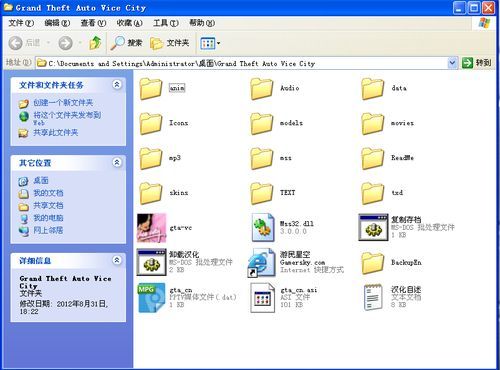500x370 pixels.
Task: Open the 收藏(A) menu
Action: point(129,23)
